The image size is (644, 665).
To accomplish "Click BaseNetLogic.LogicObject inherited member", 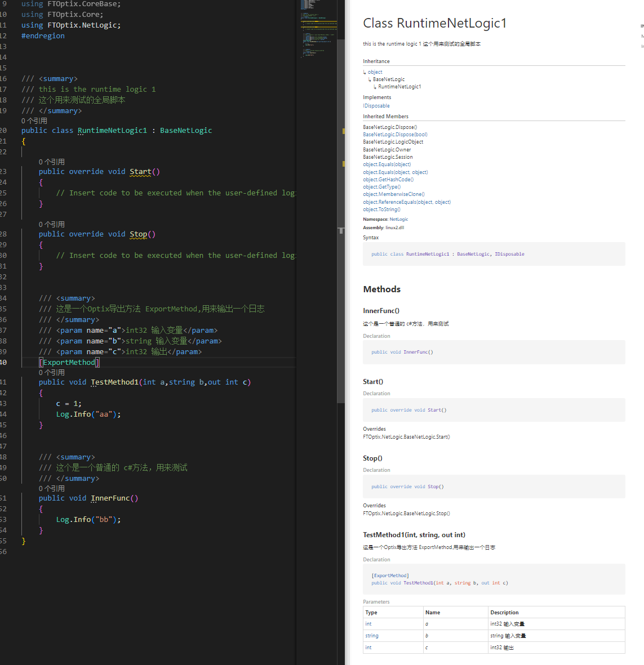I will tap(393, 142).
